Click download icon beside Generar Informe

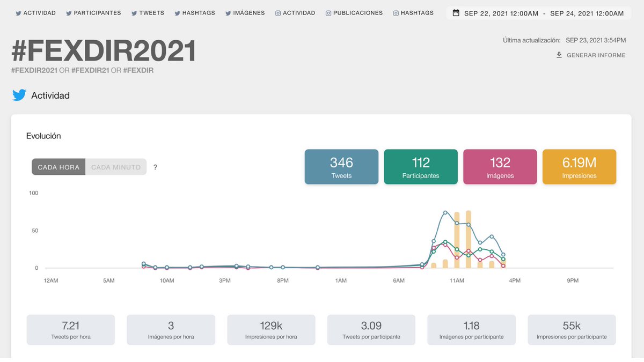point(559,55)
